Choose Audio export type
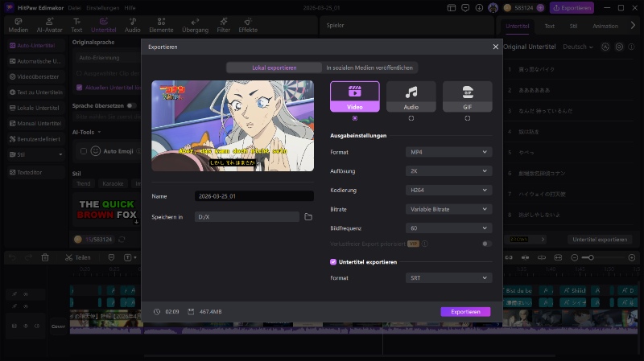The width and height of the screenshot is (644, 361). (x=411, y=96)
